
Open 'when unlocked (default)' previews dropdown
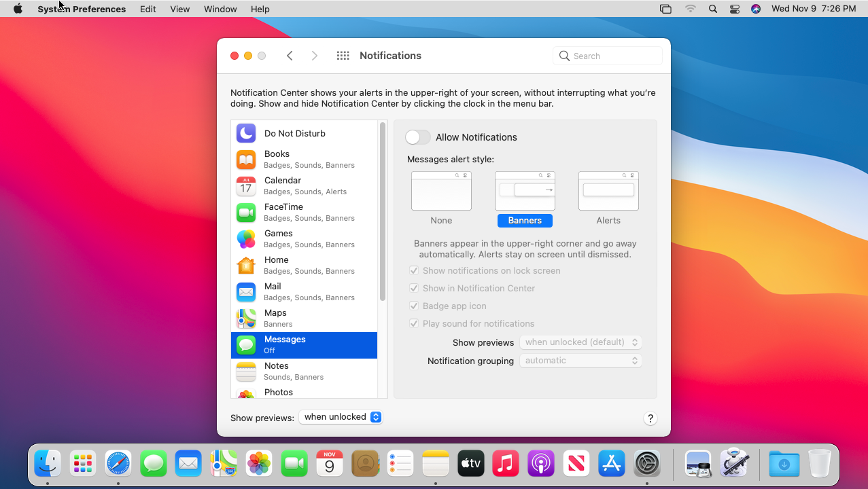[x=580, y=342]
